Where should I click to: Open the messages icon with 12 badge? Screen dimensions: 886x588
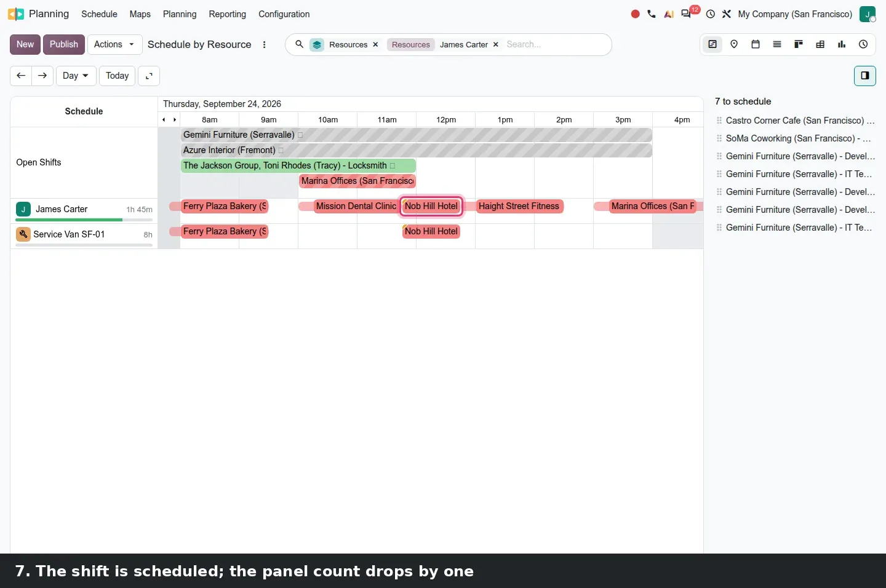pyautogui.click(x=687, y=14)
